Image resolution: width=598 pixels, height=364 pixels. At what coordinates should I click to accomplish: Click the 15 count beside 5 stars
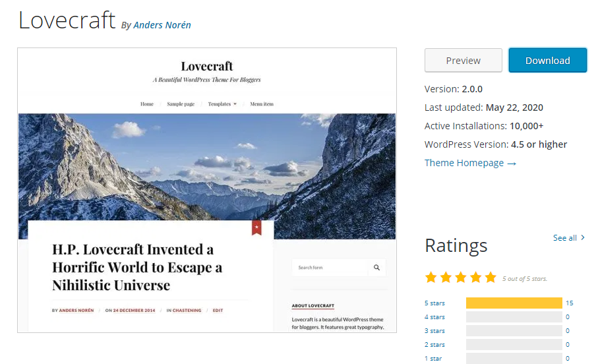coord(570,303)
